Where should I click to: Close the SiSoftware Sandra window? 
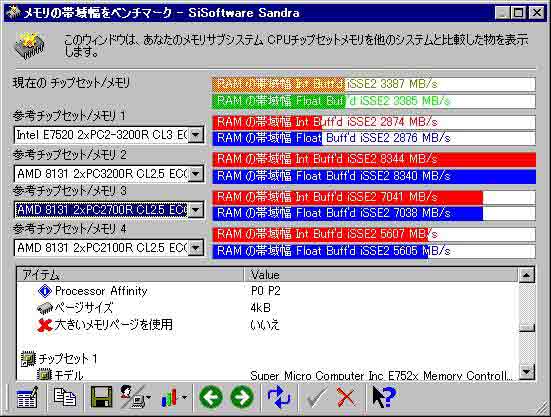click(x=537, y=13)
